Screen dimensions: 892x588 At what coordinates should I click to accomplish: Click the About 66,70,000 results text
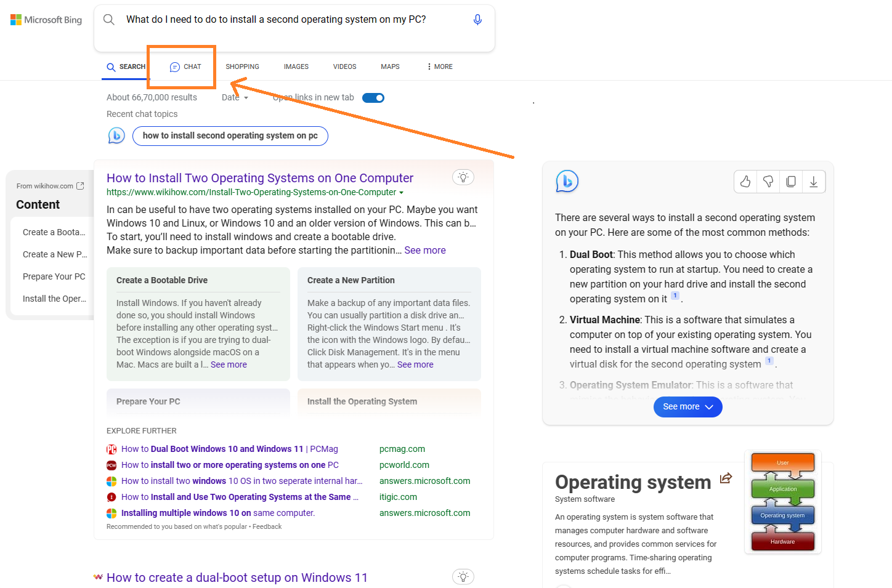coord(152,97)
